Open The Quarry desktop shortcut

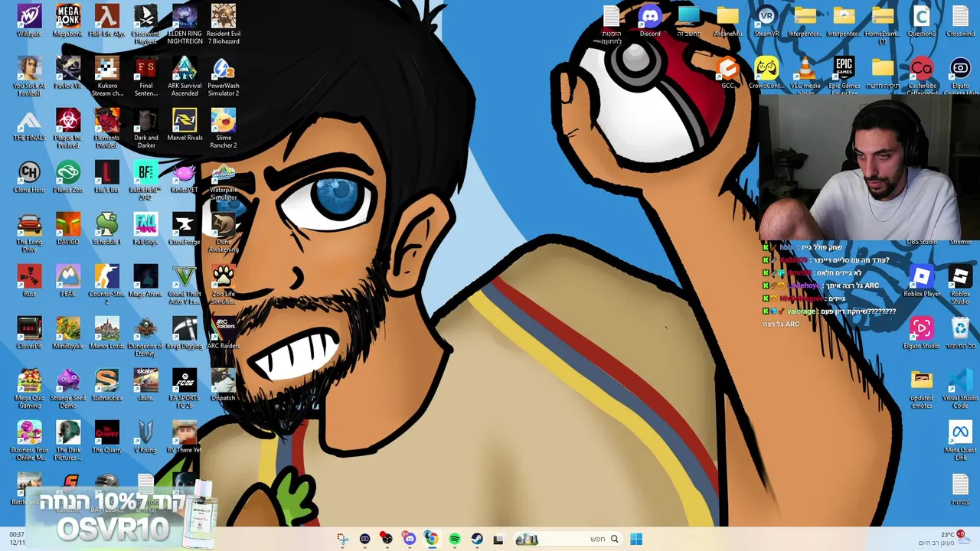click(x=106, y=437)
